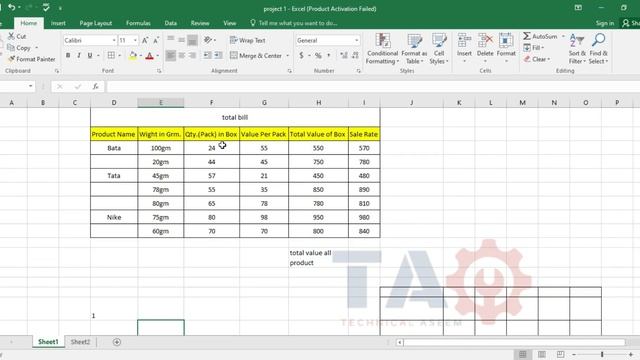Click Delete cells icon
Screen dimensions: 640x360
(485, 41)
